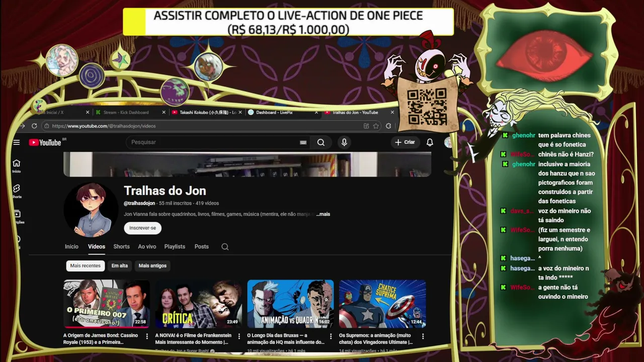Open the O Primeiro 007 video thumbnail
The width and height of the screenshot is (644, 362).
point(107,304)
